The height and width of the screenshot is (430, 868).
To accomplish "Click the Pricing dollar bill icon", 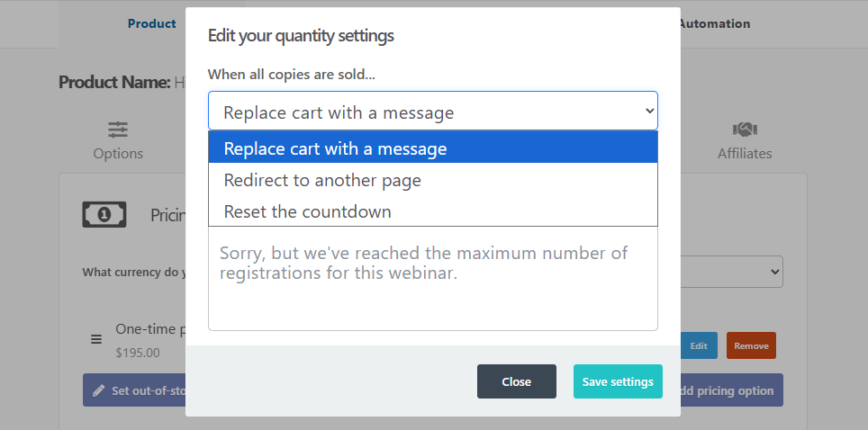I will coord(104,214).
